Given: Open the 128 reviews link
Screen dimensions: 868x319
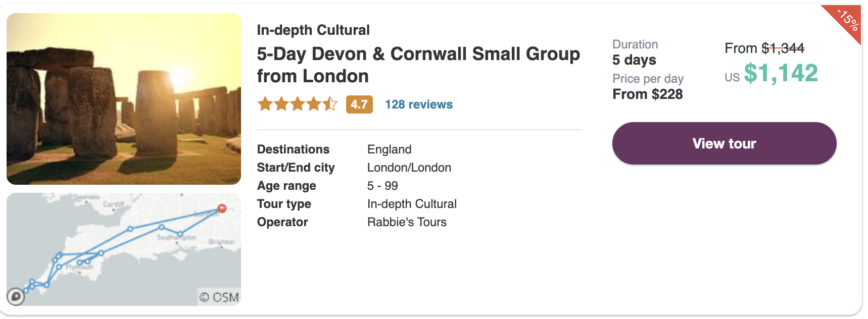Looking at the screenshot, I should tap(419, 104).
